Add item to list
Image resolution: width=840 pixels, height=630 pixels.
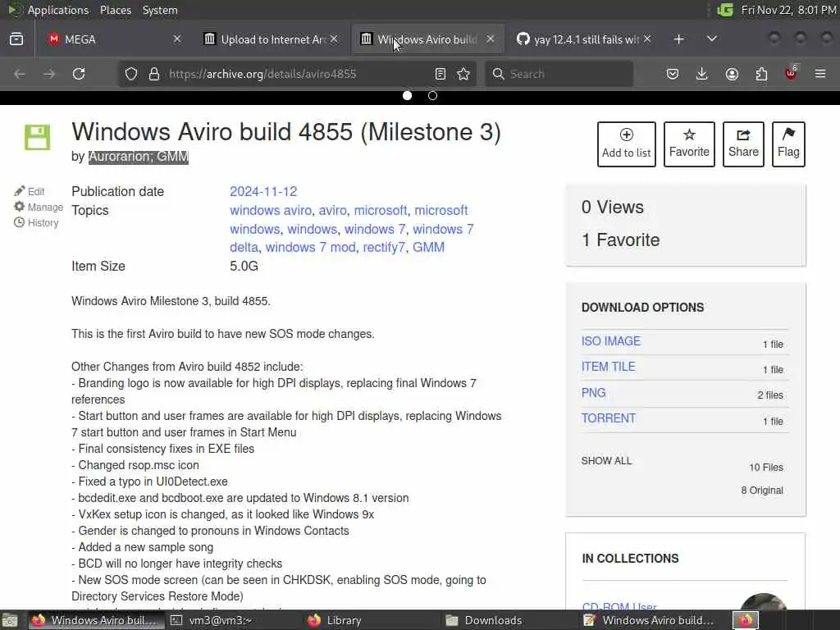(626, 144)
